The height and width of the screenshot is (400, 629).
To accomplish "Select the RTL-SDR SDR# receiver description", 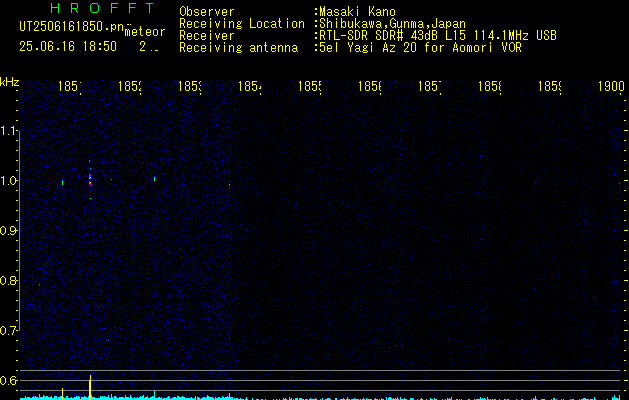I will [438, 36].
